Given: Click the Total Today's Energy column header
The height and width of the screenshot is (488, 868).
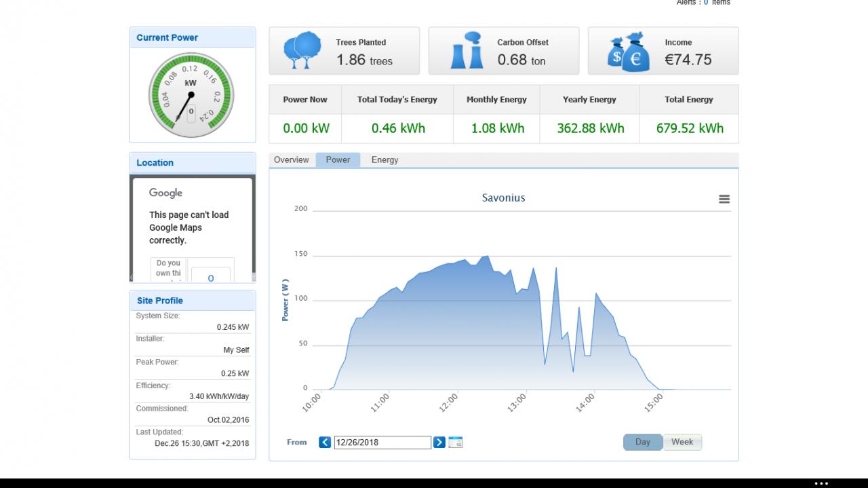Looking at the screenshot, I should (397, 100).
